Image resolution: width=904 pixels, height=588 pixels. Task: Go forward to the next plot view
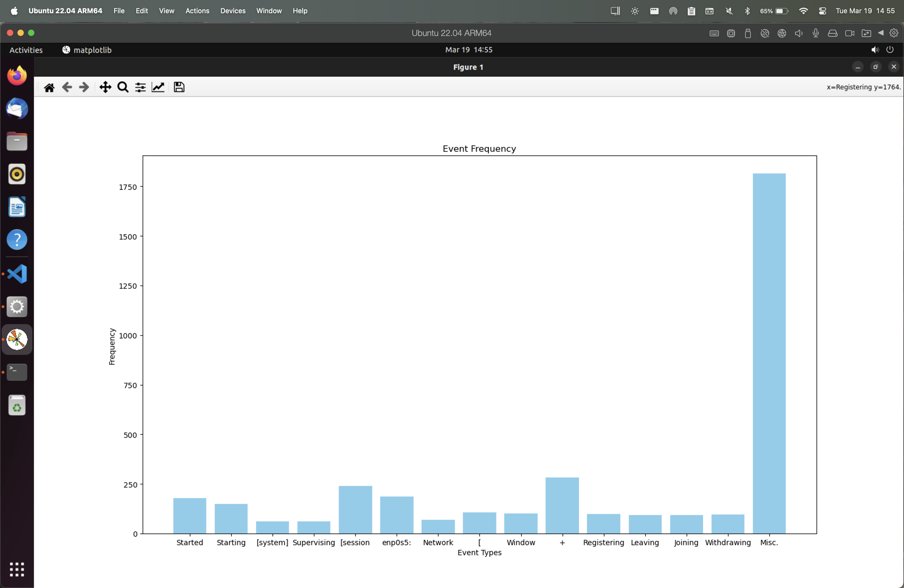click(84, 87)
